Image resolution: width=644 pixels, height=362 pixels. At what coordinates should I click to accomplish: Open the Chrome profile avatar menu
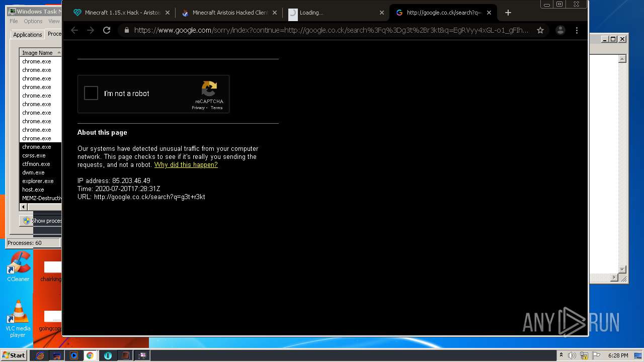pos(560,30)
